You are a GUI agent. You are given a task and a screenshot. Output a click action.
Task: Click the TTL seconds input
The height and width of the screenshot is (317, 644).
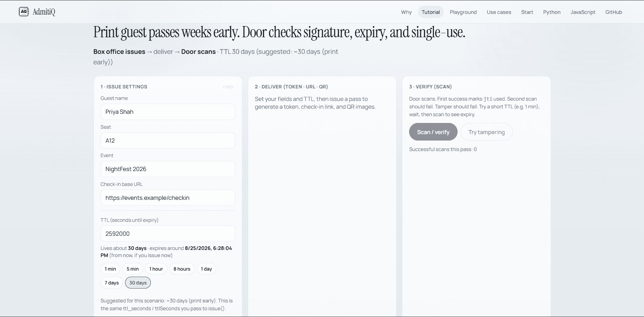click(x=168, y=234)
